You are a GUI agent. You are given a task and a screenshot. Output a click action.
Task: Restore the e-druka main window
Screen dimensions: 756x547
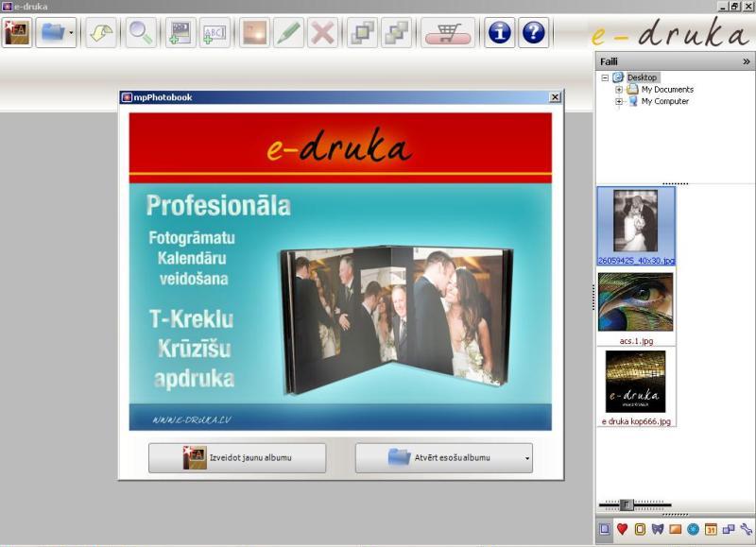pyautogui.click(x=734, y=6)
